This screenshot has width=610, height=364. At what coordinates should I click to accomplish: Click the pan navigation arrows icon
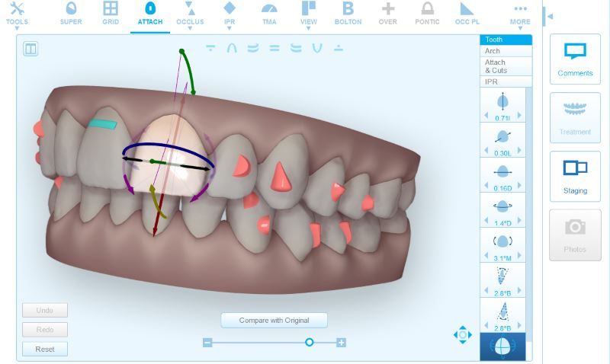[463, 334]
